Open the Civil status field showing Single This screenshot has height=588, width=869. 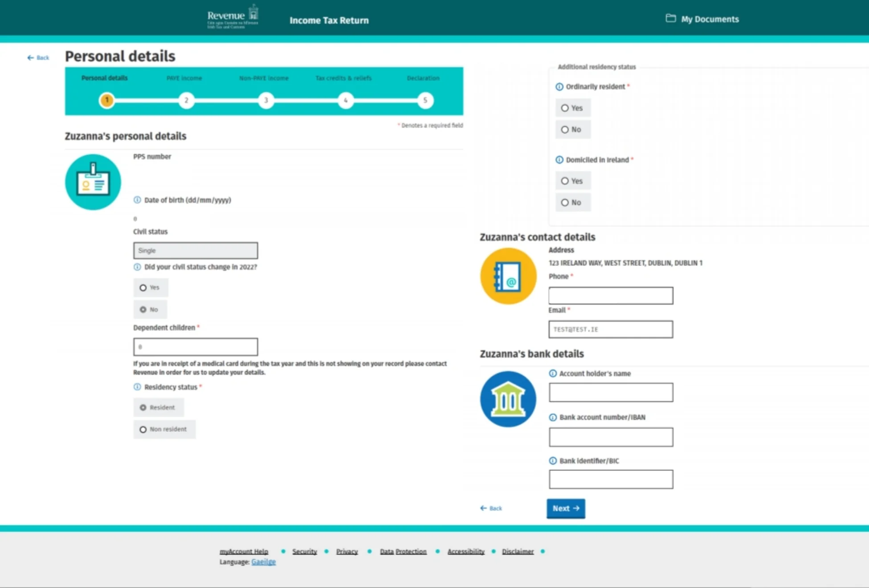coord(196,251)
